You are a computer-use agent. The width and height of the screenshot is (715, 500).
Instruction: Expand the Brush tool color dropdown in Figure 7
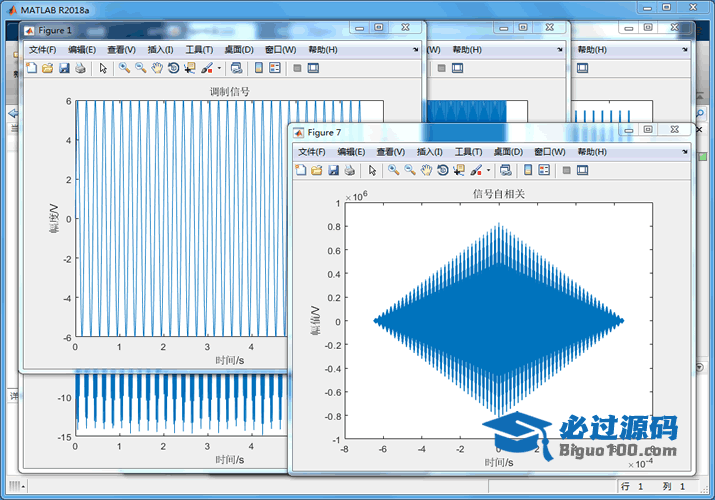(488, 170)
